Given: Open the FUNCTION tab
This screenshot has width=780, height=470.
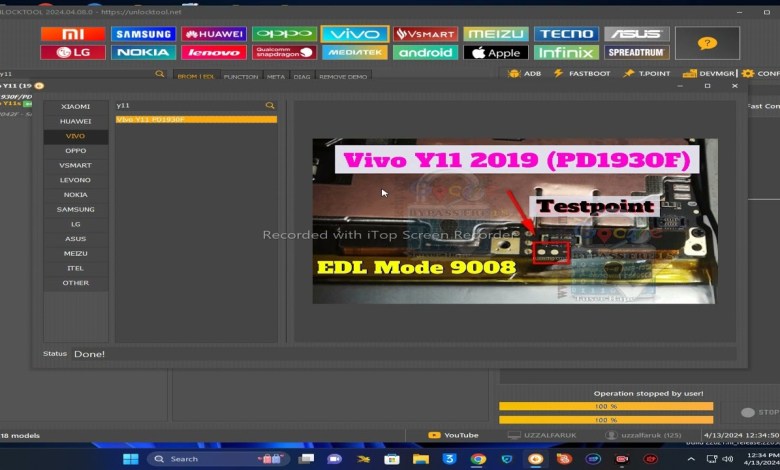Looking at the screenshot, I should point(240,76).
